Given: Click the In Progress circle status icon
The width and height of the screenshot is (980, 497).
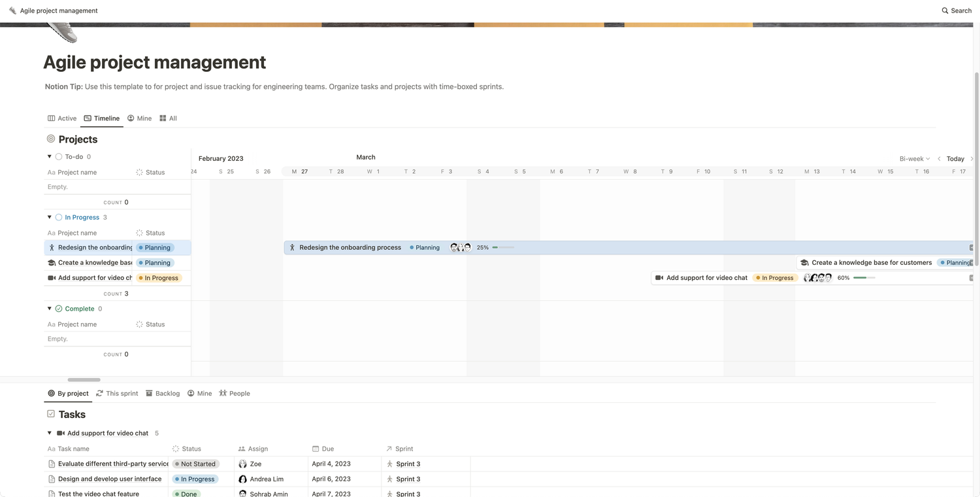Looking at the screenshot, I should click(x=59, y=217).
